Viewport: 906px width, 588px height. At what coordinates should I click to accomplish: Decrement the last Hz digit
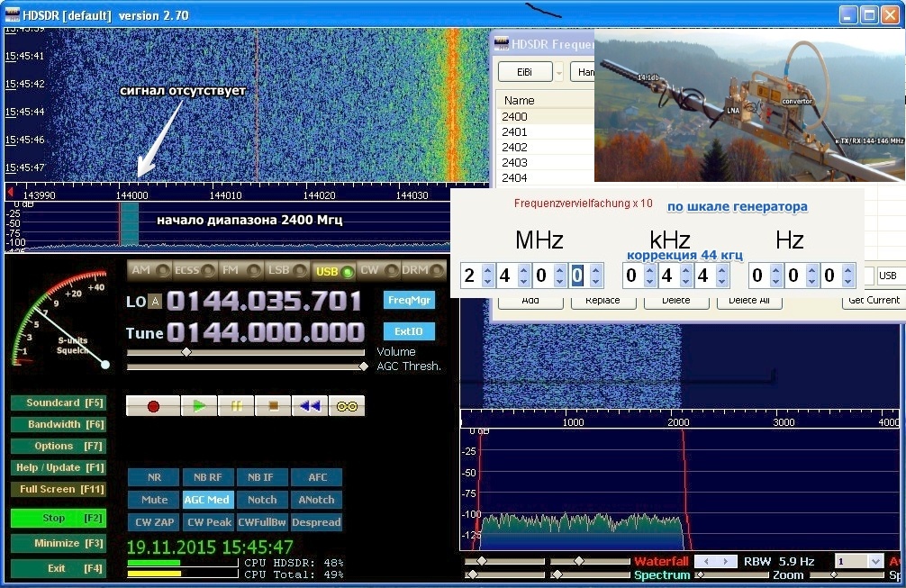(847, 281)
